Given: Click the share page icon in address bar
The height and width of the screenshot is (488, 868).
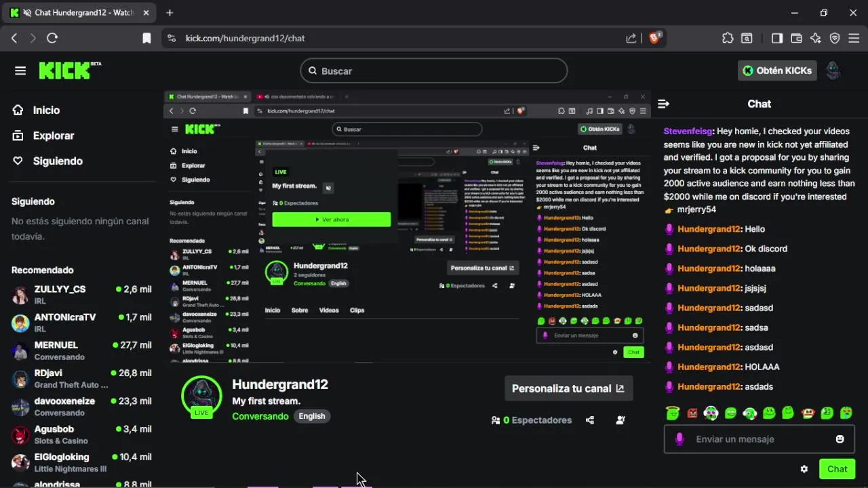Looking at the screenshot, I should [631, 38].
